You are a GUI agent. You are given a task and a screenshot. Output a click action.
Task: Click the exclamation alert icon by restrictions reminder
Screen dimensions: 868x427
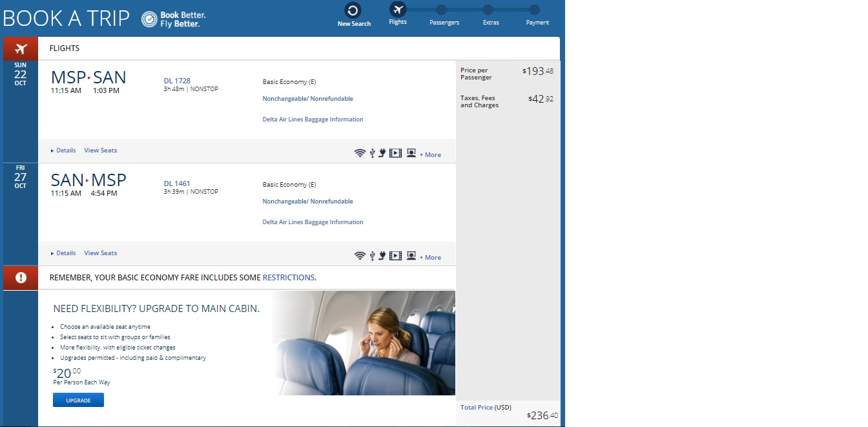point(21,278)
